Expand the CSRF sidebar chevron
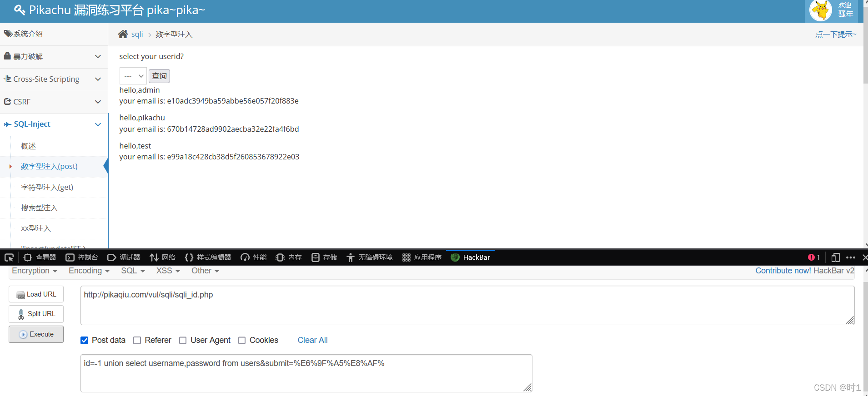Viewport: 868px width, 396px height. click(x=98, y=102)
